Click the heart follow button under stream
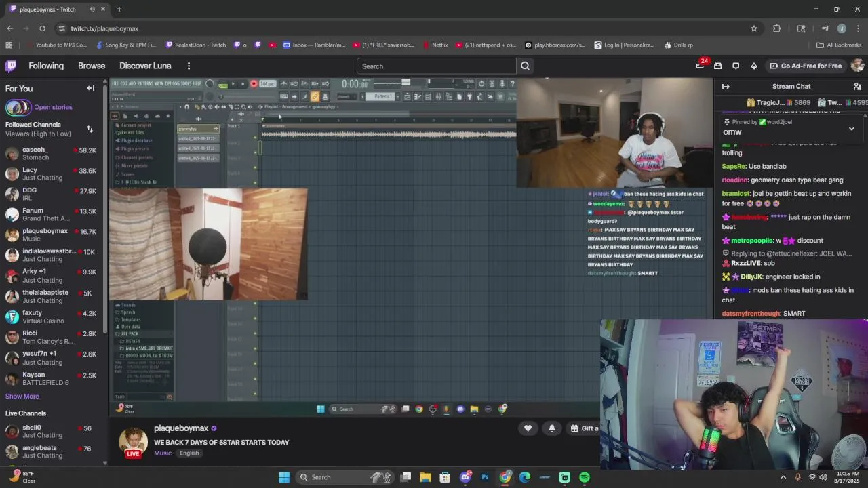The height and width of the screenshot is (488, 868). 528,428
